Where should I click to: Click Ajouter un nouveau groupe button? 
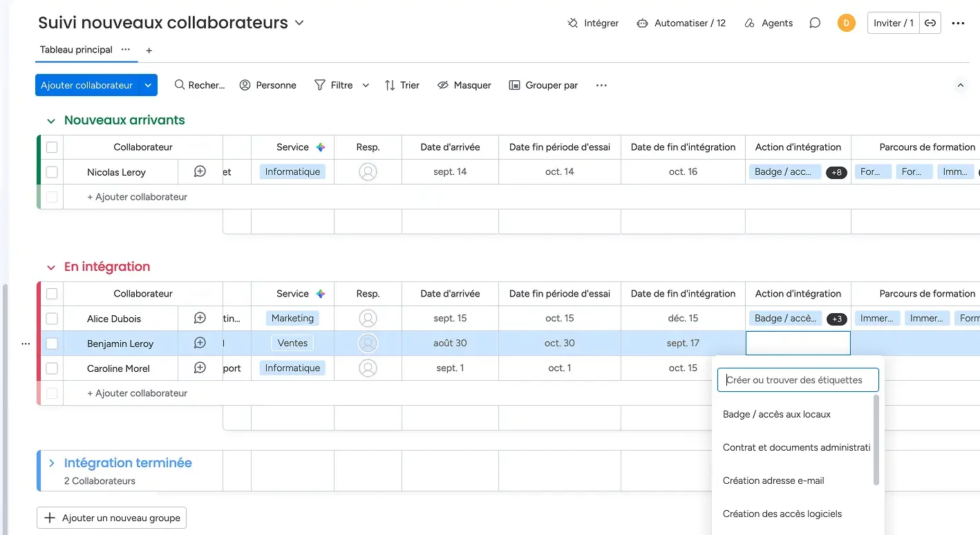(x=111, y=518)
